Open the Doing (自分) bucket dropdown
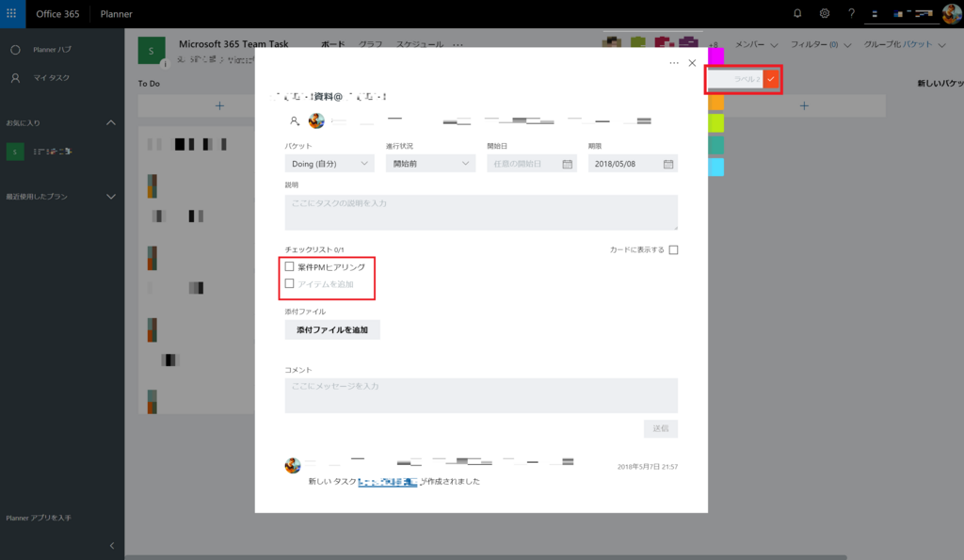 point(329,163)
